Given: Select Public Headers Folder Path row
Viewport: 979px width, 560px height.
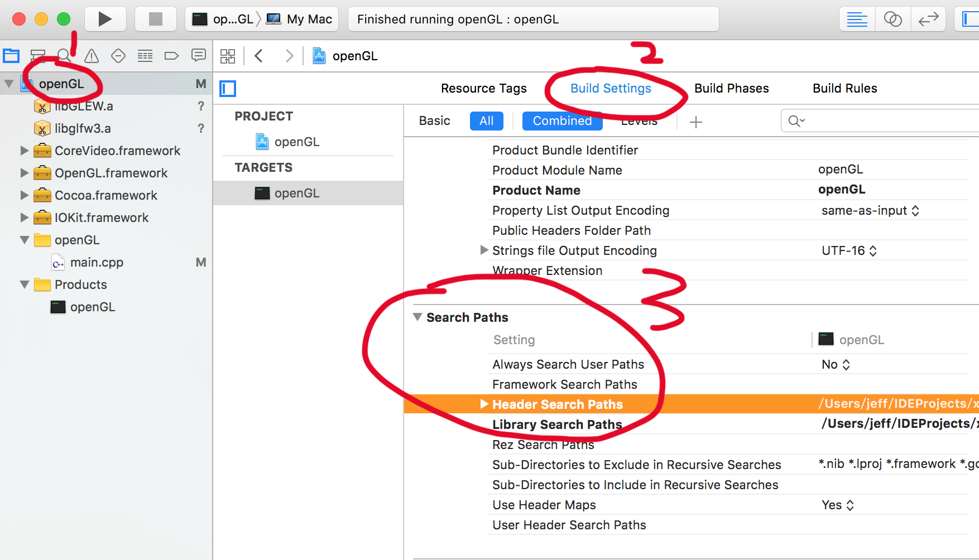Looking at the screenshot, I should (691, 230).
